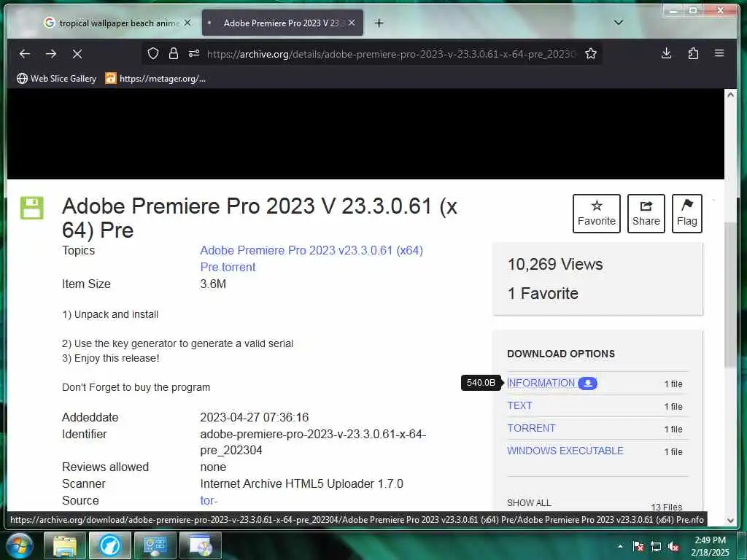Download the INFORMATION file
The height and width of the screenshot is (560, 747).
click(541, 383)
